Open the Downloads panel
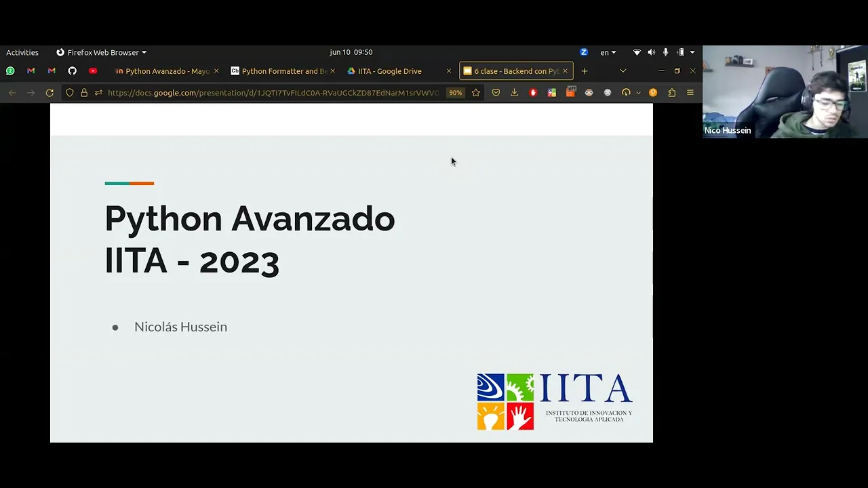This screenshot has height=488, width=868. click(x=514, y=93)
